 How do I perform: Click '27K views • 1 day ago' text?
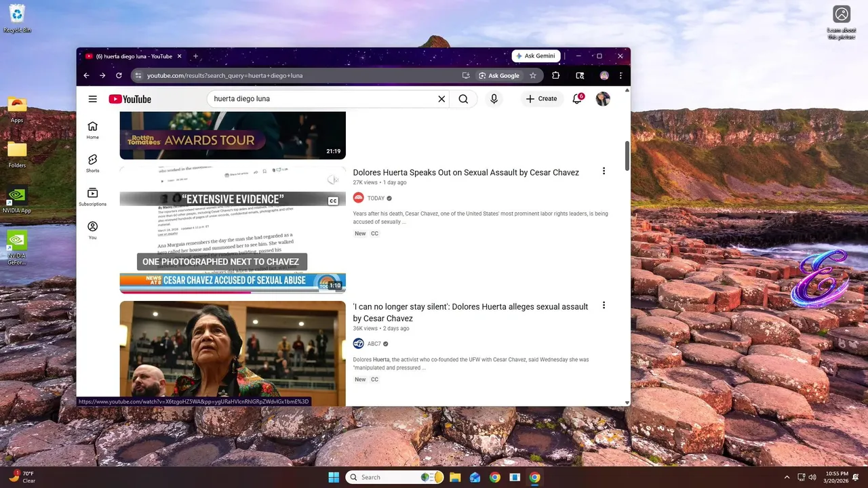380,183
